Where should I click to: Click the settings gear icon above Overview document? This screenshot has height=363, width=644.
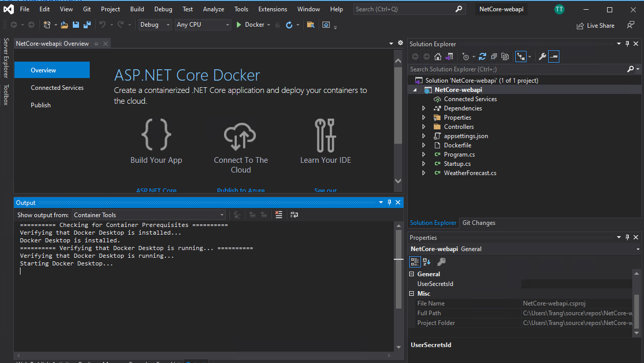click(x=400, y=43)
